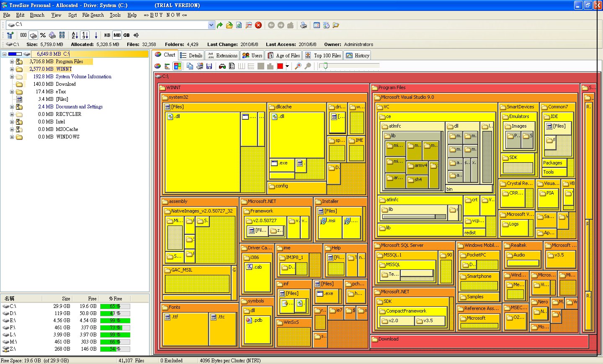The image size is (603, 364).
Task: Toggle descending sort arrow
Action: 96,35
